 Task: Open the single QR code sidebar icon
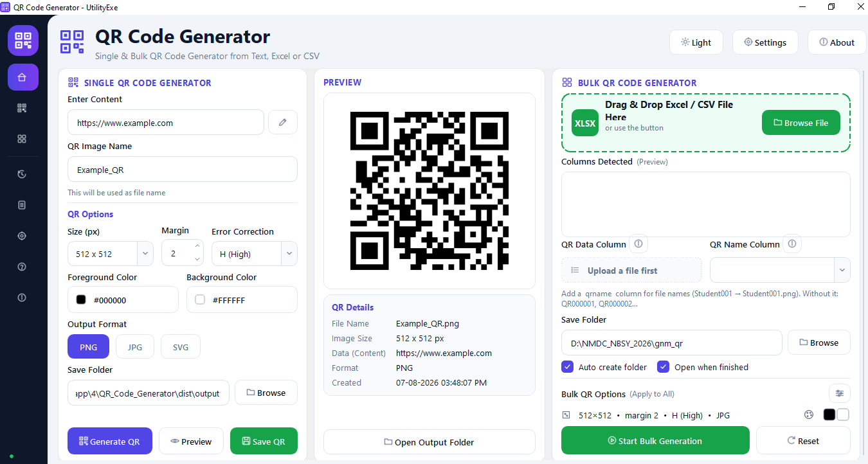23,108
